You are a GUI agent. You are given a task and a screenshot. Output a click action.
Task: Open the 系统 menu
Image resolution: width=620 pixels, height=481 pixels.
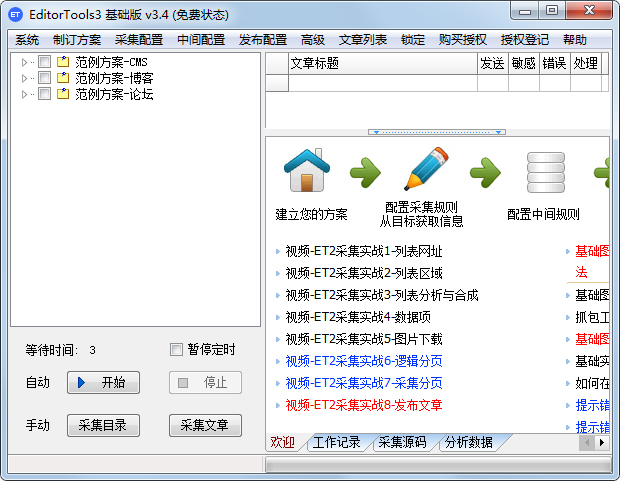click(27, 40)
